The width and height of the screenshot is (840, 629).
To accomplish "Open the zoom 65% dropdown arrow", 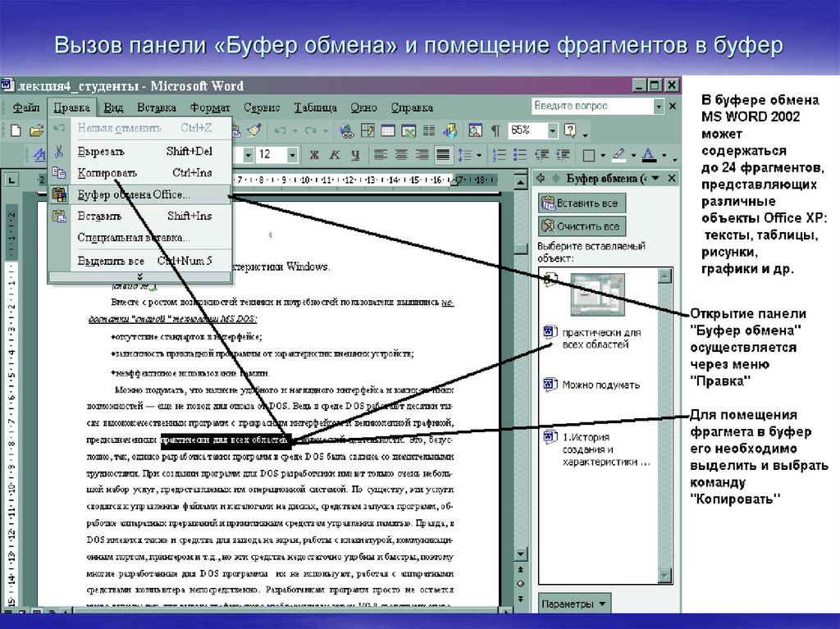I will click(x=552, y=130).
